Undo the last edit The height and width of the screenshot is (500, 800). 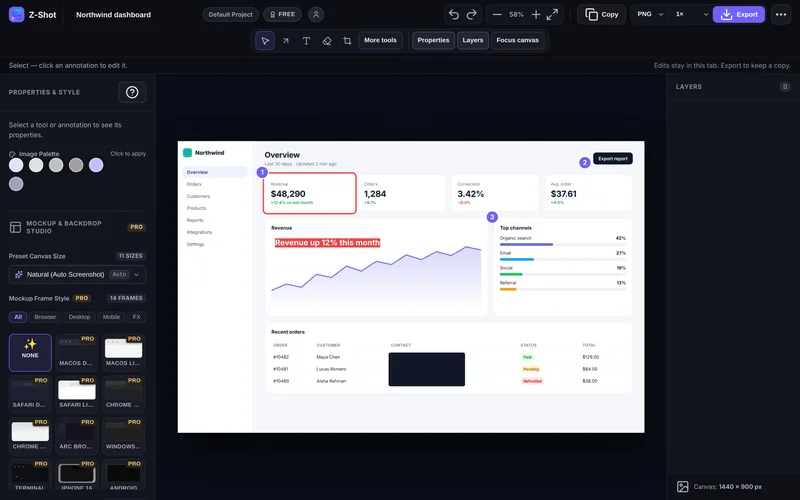(454, 14)
